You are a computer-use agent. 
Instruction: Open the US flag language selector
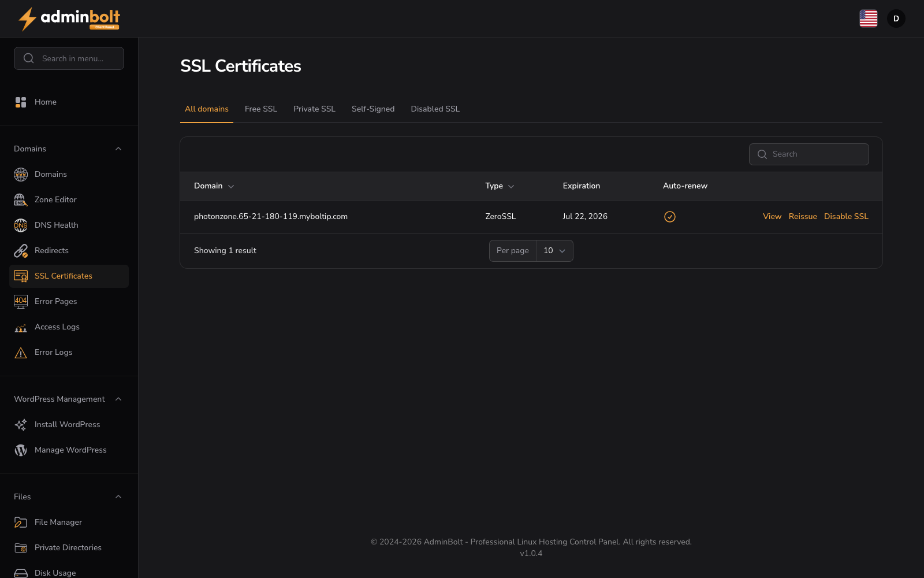coord(868,18)
